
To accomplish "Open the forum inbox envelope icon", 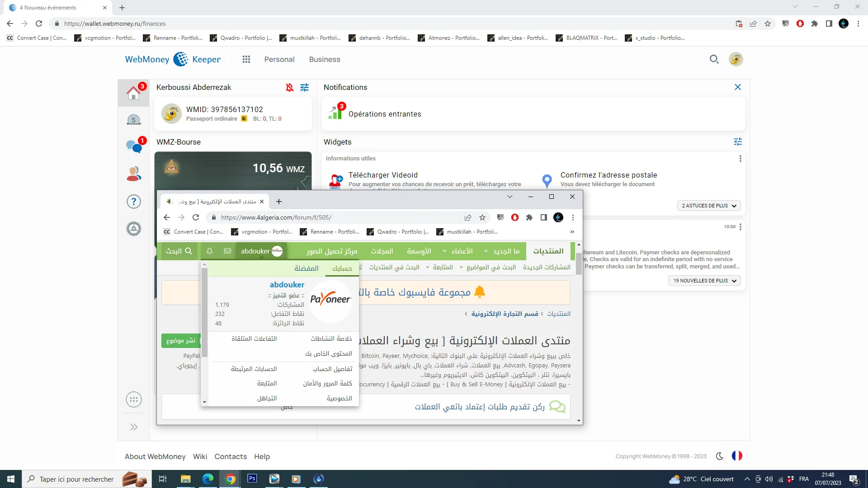I will coord(227,251).
